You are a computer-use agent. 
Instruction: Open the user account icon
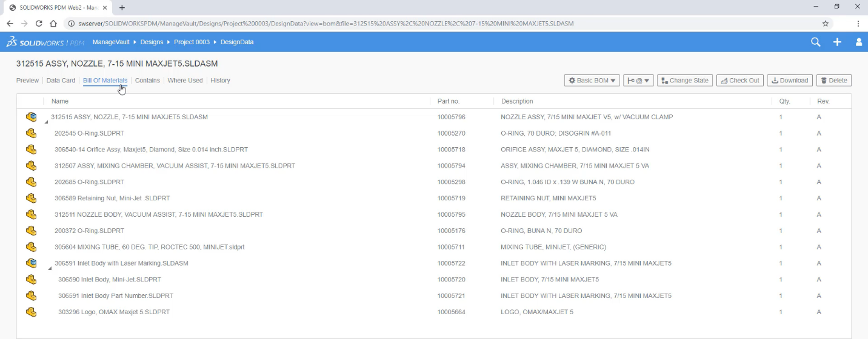pyautogui.click(x=858, y=42)
